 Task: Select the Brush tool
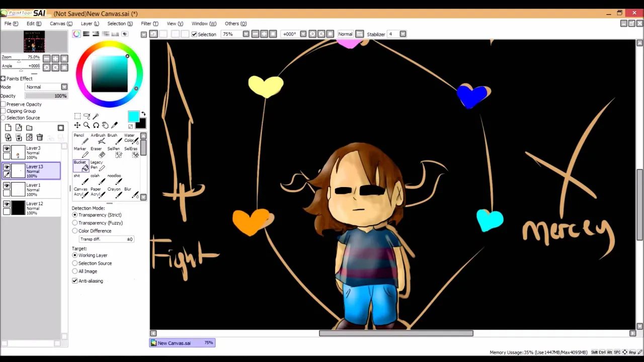point(114,139)
